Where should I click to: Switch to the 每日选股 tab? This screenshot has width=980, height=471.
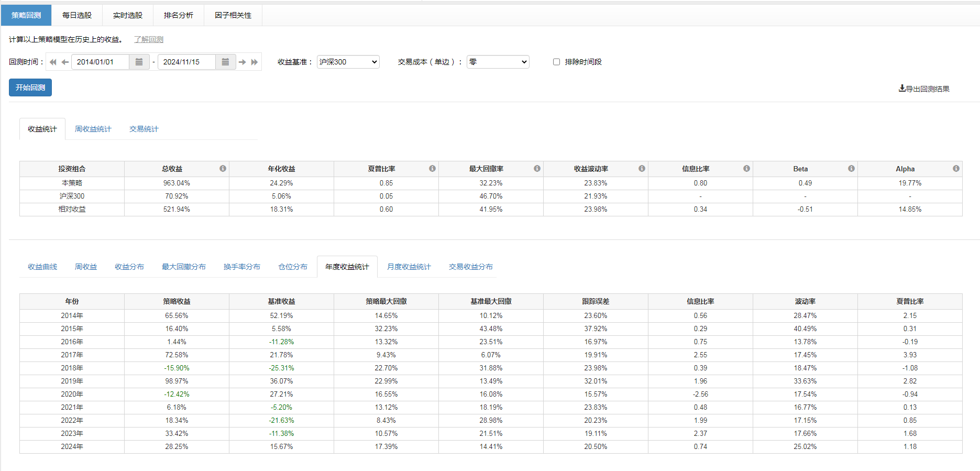pos(77,15)
